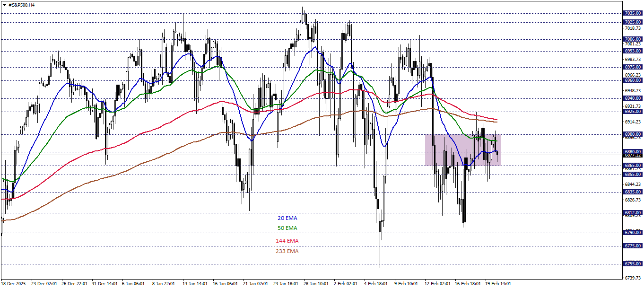Select the blue 20 EMA legend label
This screenshot has width=644, height=289.
coord(287,219)
